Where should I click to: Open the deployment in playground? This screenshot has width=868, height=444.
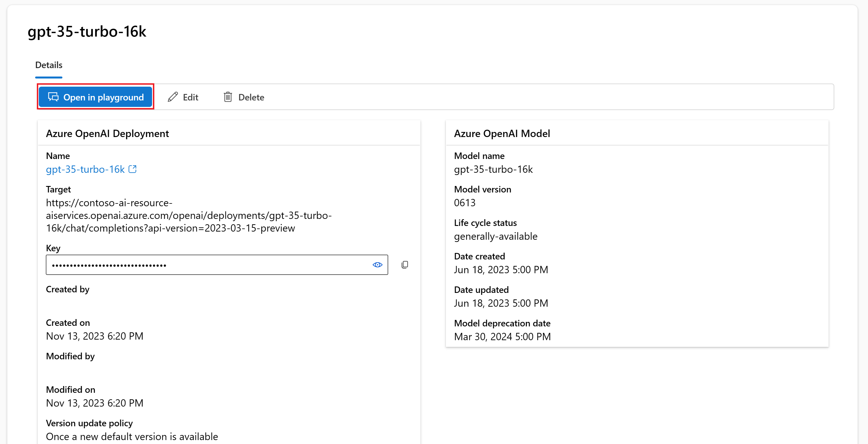[x=96, y=97]
